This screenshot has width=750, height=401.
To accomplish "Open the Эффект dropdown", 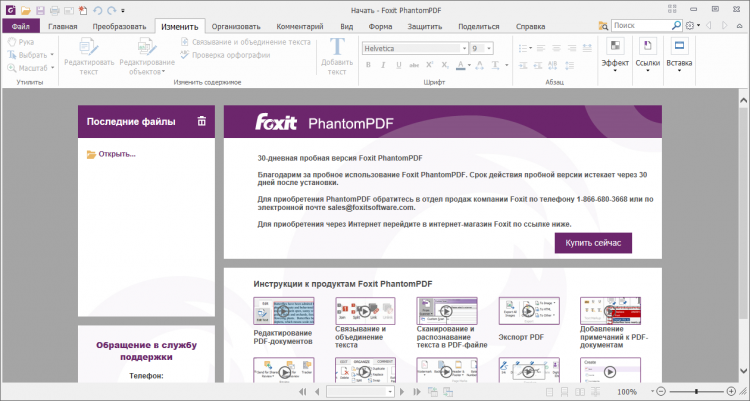I will pyautogui.click(x=615, y=55).
